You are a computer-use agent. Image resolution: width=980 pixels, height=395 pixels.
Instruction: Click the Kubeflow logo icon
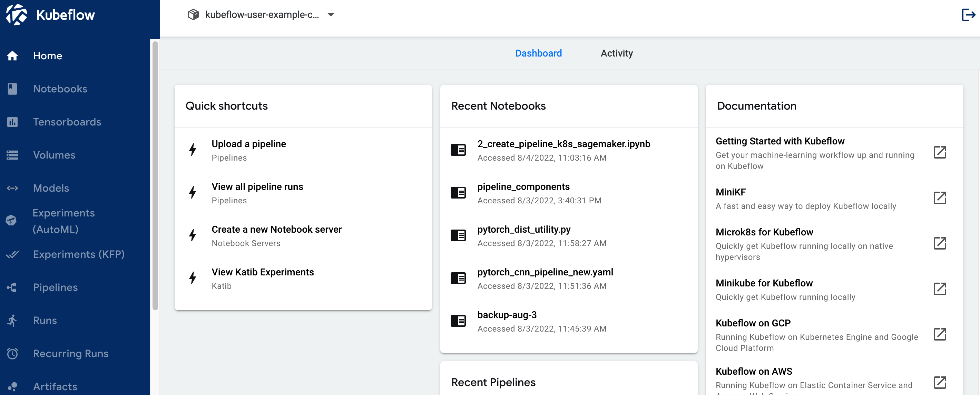(17, 15)
